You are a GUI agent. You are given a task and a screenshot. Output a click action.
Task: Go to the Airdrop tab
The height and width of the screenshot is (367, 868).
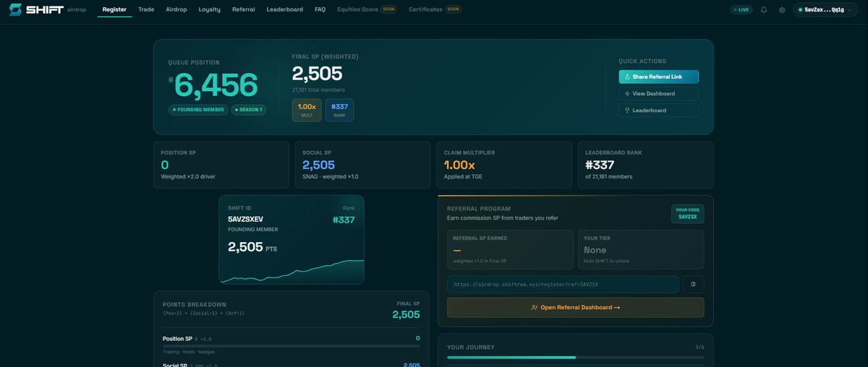pyautogui.click(x=176, y=9)
